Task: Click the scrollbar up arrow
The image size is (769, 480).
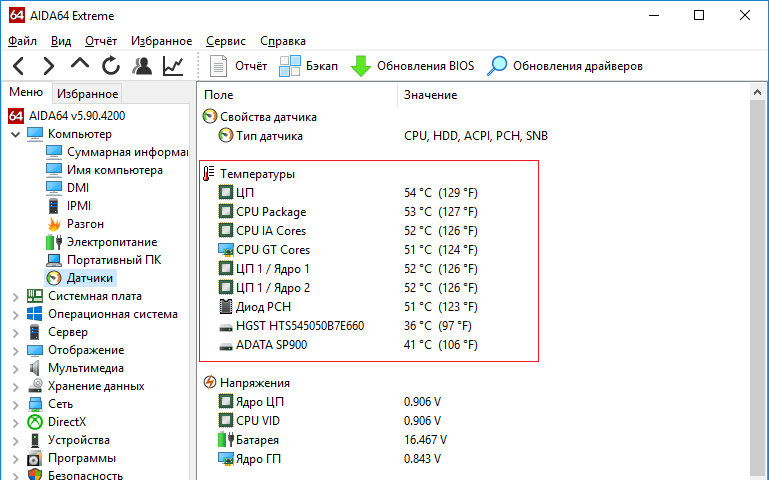Action: click(757, 92)
